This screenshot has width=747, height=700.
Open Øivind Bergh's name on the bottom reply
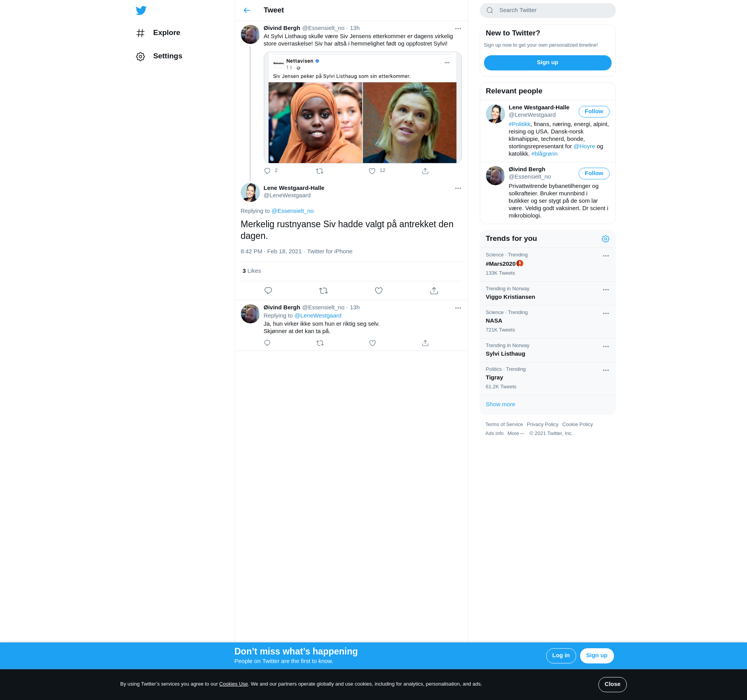pyautogui.click(x=282, y=308)
